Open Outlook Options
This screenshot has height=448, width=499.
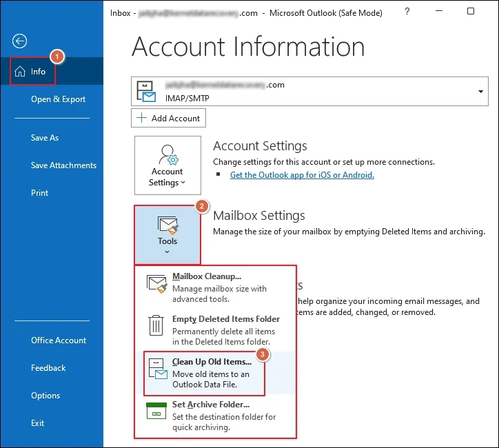(45, 396)
